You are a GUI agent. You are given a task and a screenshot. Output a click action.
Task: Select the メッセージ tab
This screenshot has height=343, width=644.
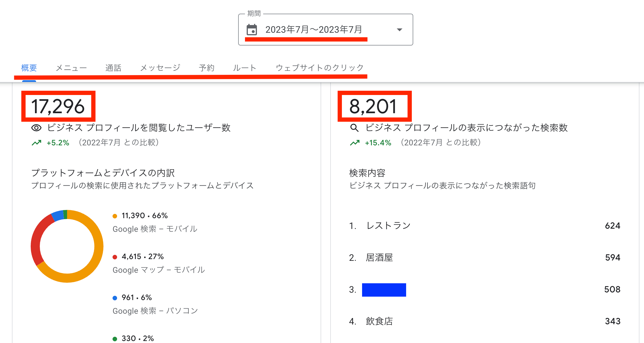click(160, 67)
